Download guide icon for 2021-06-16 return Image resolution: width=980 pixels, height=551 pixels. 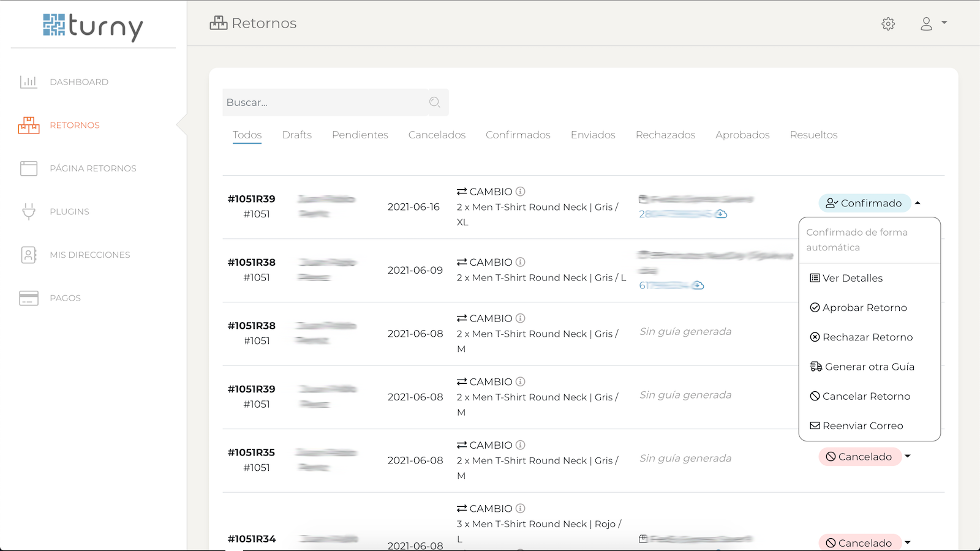tap(722, 214)
